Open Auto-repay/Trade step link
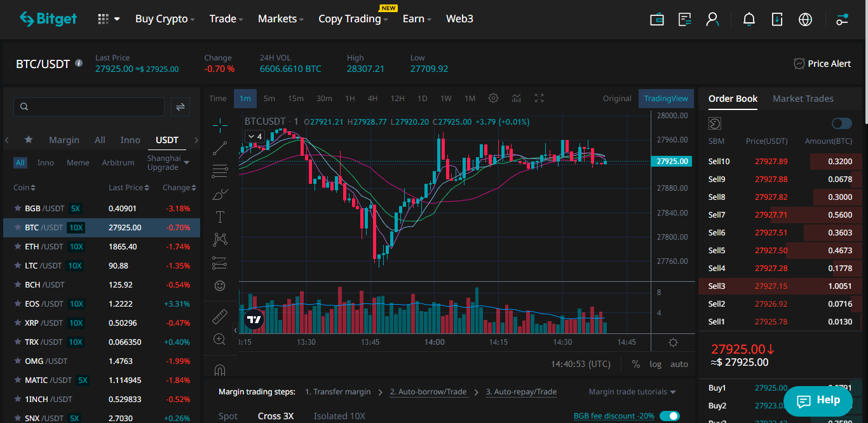The width and height of the screenshot is (868, 423). click(521, 392)
